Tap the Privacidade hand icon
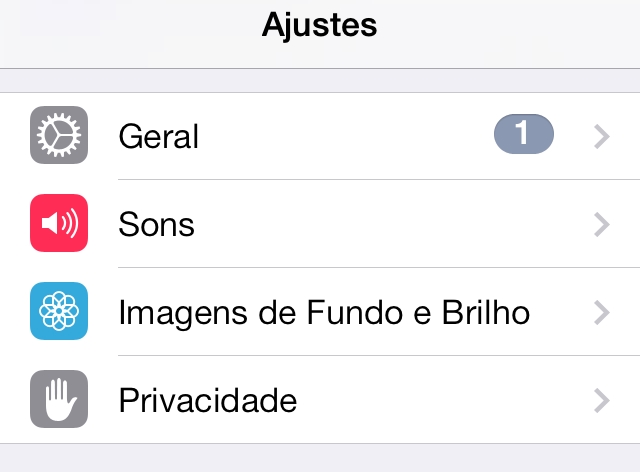640x472 pixels. click(x=59, y=399)
